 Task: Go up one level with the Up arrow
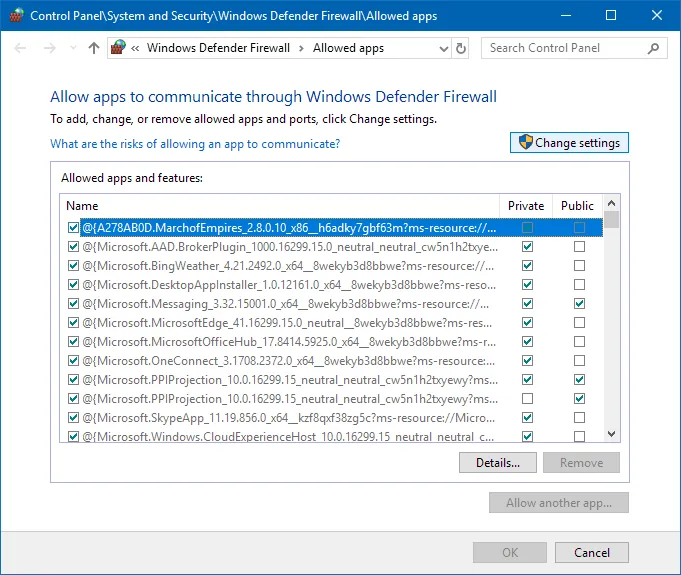(94, 48)
